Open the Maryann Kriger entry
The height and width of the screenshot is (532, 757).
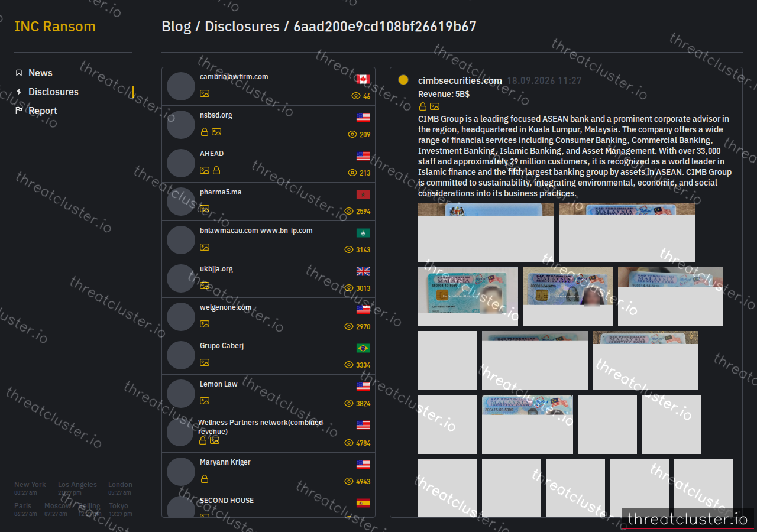tap(268, 472)
